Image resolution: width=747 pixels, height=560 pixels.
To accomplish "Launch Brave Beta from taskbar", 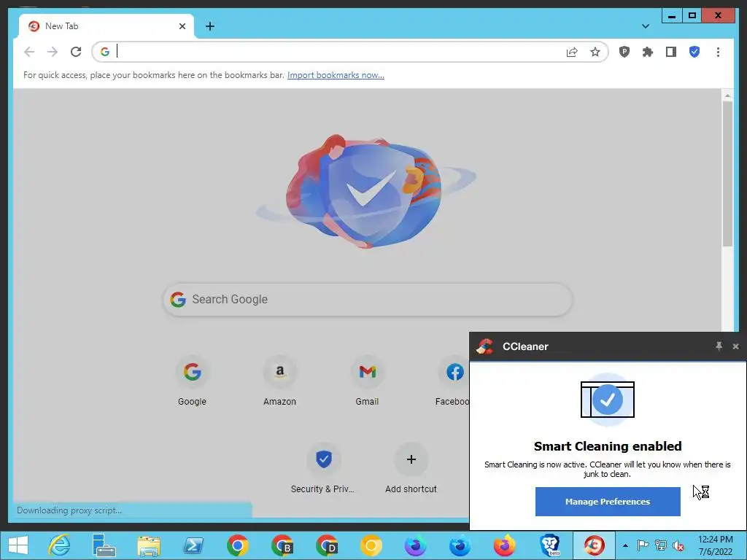I will click(549, 545).
